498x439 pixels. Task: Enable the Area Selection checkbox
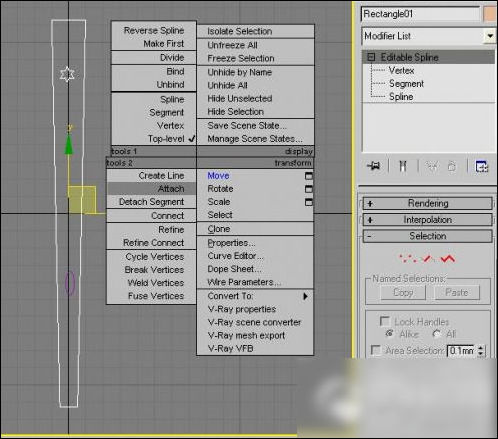[x=376, y=350]
